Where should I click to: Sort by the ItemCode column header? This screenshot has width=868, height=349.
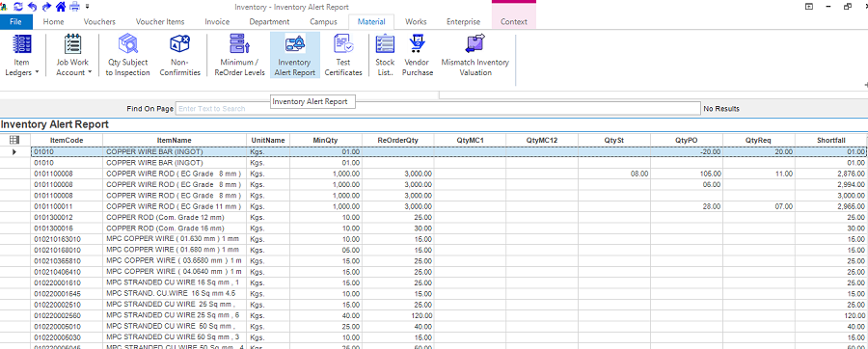pyautogui.click(x=67, y=141)
